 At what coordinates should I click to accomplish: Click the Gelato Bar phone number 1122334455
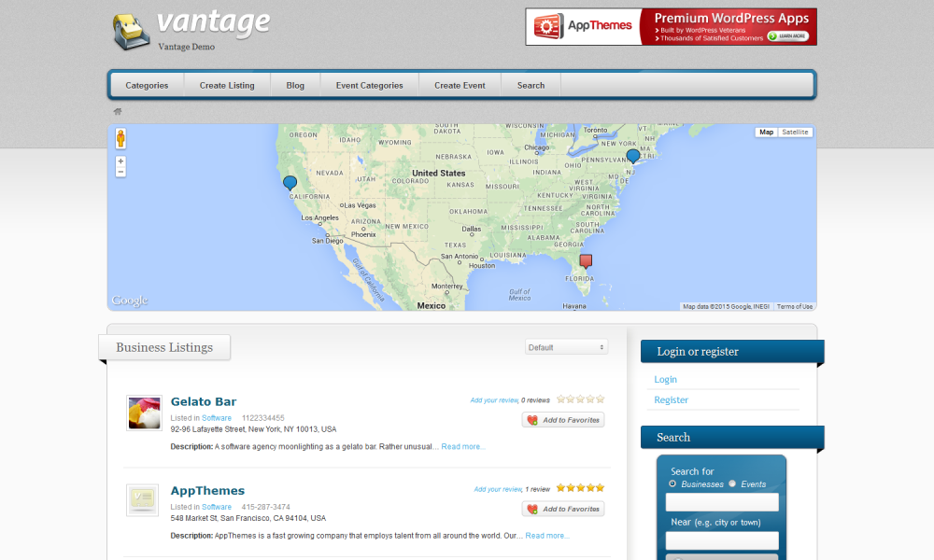pyautogui.click(x=263, y=418)
